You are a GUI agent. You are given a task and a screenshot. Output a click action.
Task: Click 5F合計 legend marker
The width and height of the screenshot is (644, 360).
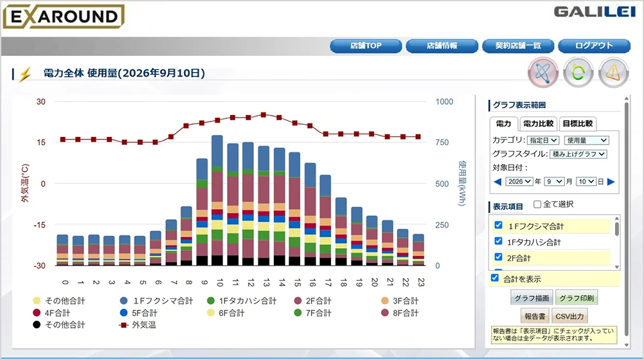pyautogui.click(x=123, y=312)
